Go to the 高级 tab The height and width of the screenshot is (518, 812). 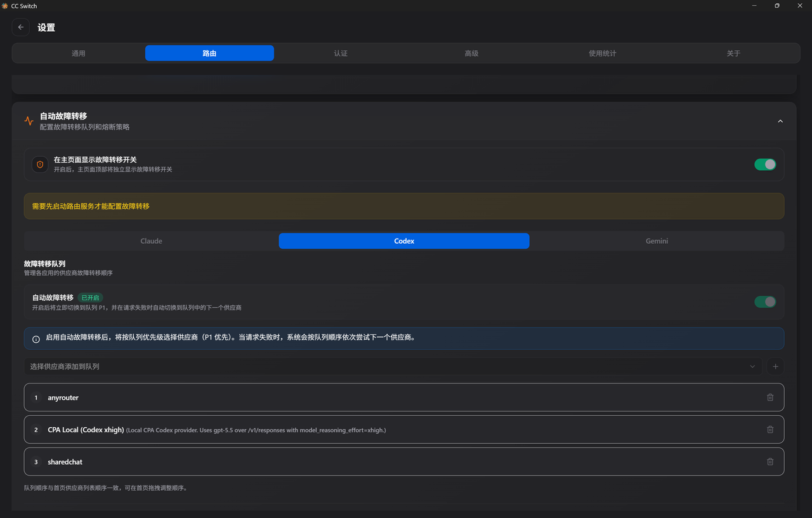click(471, 53)
